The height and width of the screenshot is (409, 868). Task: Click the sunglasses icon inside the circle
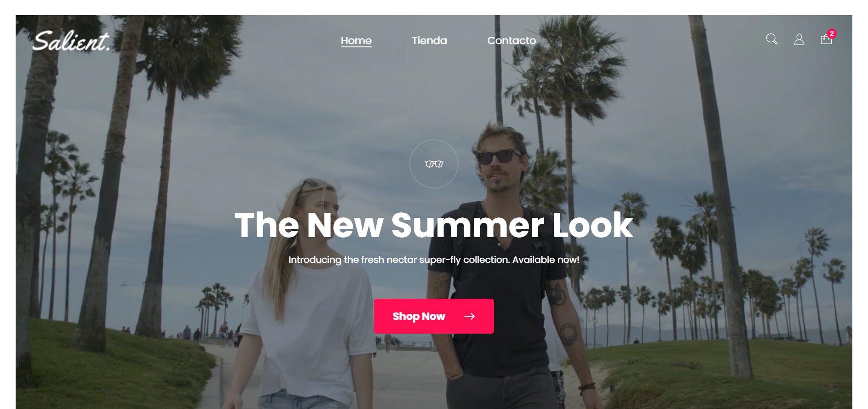[434, 164]
